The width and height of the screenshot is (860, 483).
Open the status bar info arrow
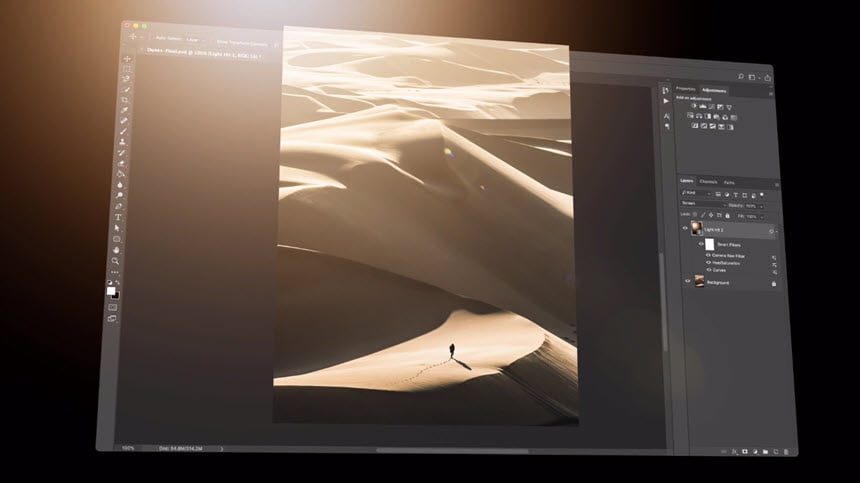tap(222, 448)
